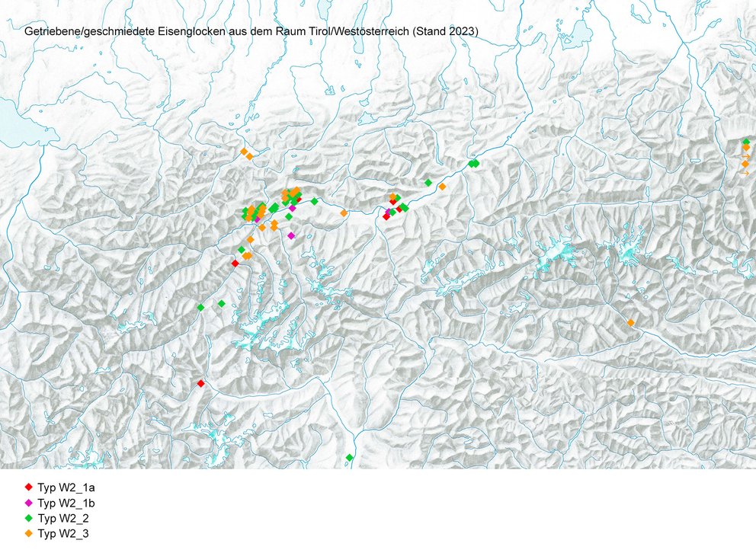Select the orange marker pair north of the main cluster
756x553 pixels.
click(x=246, y=154)
